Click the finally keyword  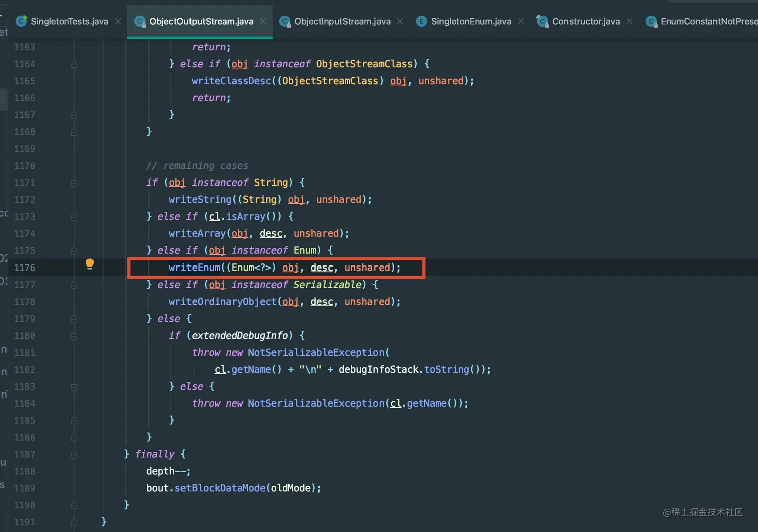[155, 454]
